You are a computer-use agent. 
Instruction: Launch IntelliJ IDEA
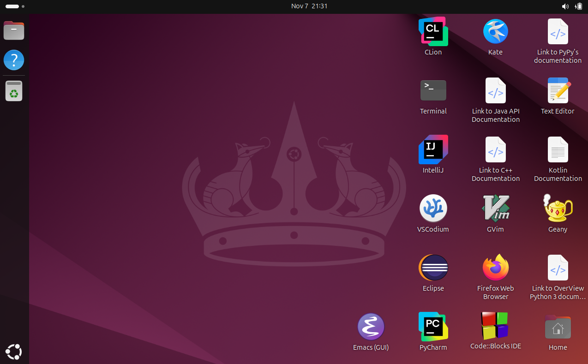(433, 149)
